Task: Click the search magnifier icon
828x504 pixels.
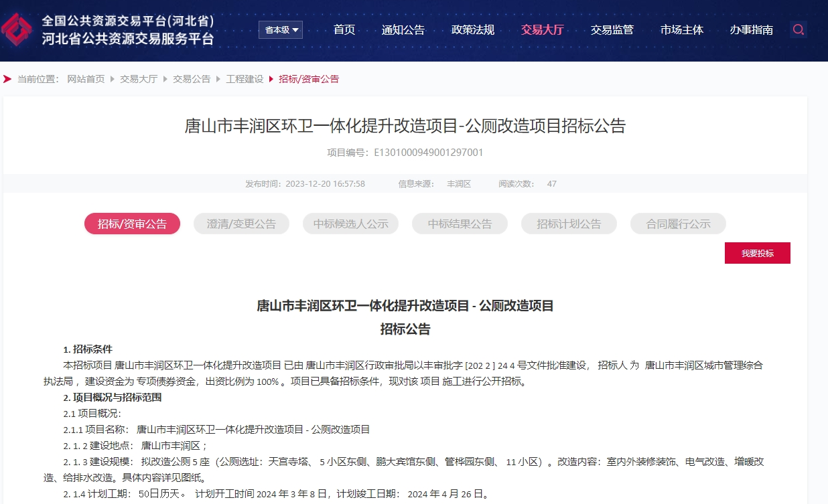Action: [798, 29]
